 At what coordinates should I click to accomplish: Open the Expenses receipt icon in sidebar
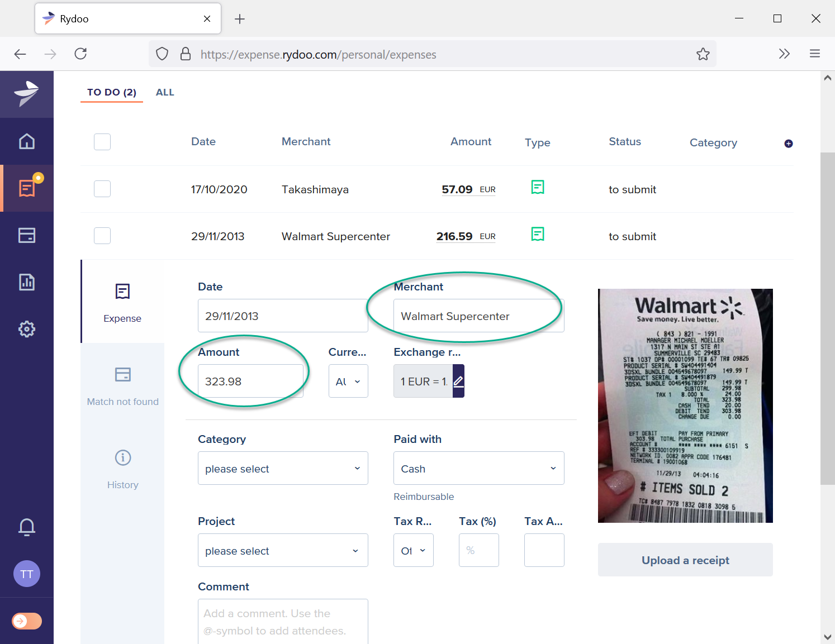pyautogui.click(x=27, y=188)
